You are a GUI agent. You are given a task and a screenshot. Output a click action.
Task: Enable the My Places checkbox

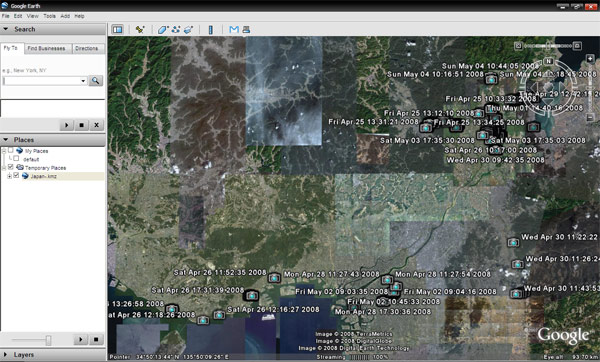(11, 150)
